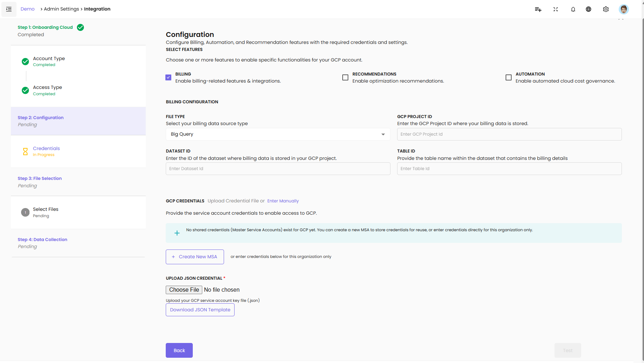This screenshot has height=363, width=644.
Task: Open the File Type dropdown
Action: point(278,134)
